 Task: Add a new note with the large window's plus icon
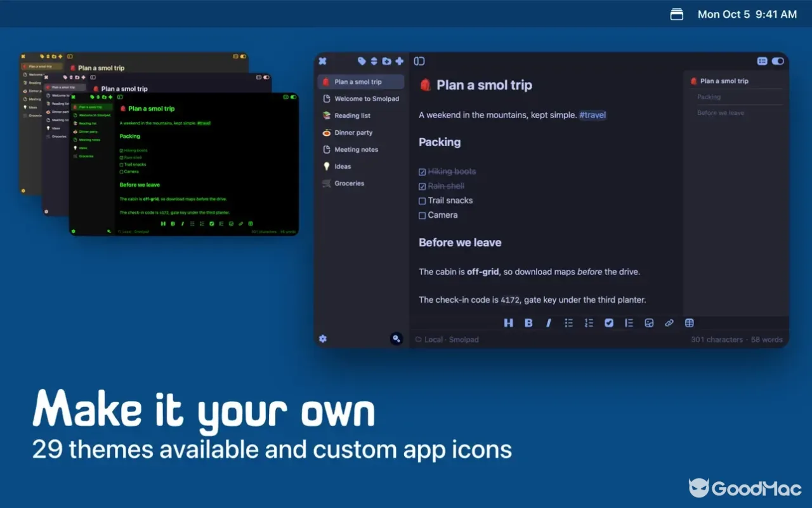point(399,61)
